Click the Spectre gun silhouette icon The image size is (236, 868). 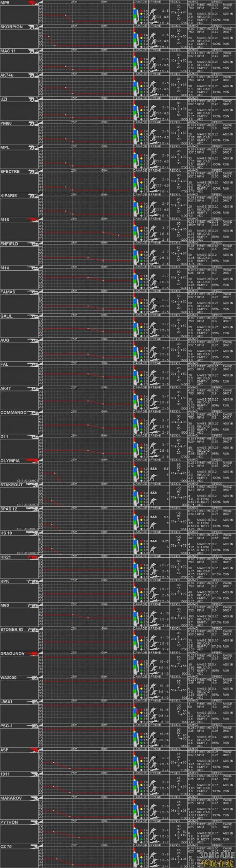pos(33,172)
